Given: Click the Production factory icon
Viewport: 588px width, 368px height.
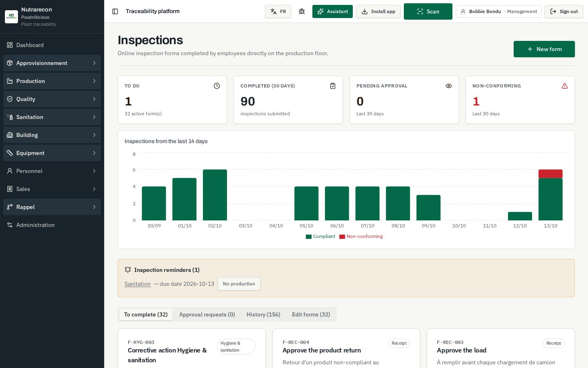Looking at the screenshot, I should point(10,81).
